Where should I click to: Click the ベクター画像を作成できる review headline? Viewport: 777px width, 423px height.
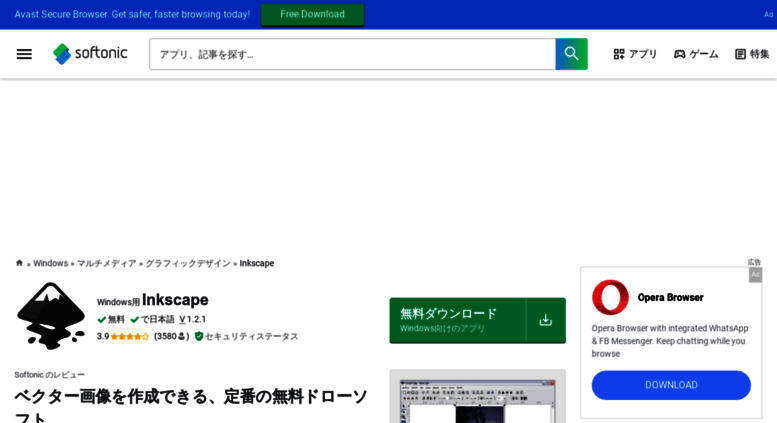coord(191,406)
